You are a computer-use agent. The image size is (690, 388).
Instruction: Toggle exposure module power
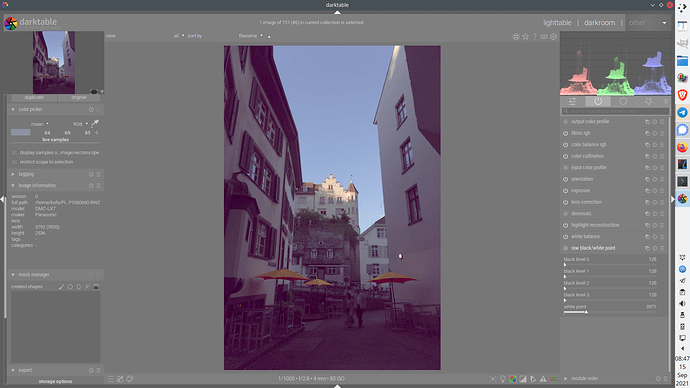[565, 191]
